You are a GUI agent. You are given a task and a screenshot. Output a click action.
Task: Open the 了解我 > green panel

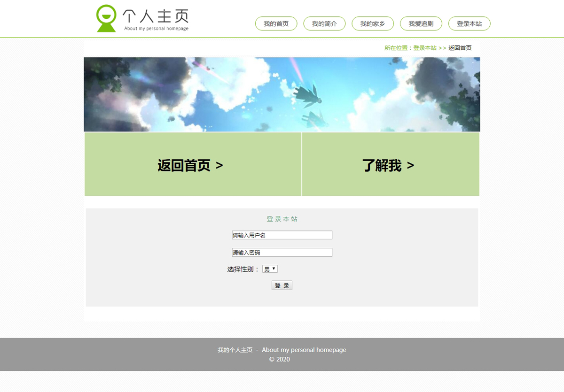pos(391,164)
